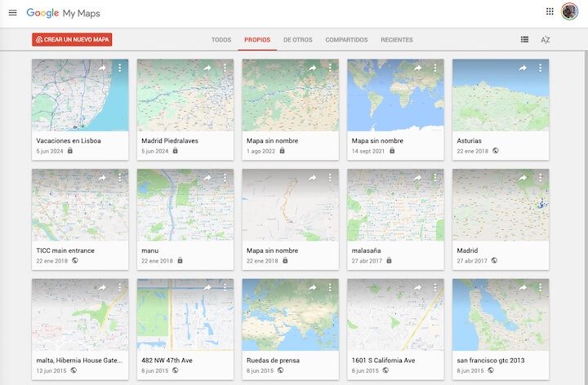Open the 1601 S California Ave title

pyautogui.click(x=383, y=361)
